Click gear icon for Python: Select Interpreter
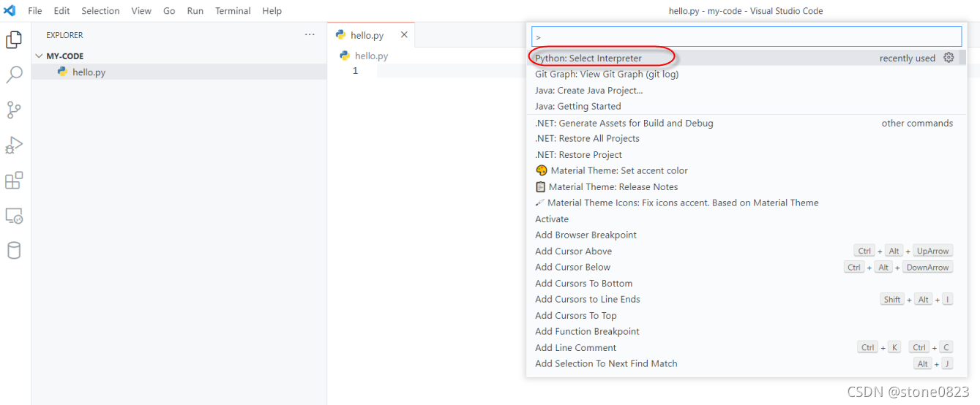 point(949,58)
